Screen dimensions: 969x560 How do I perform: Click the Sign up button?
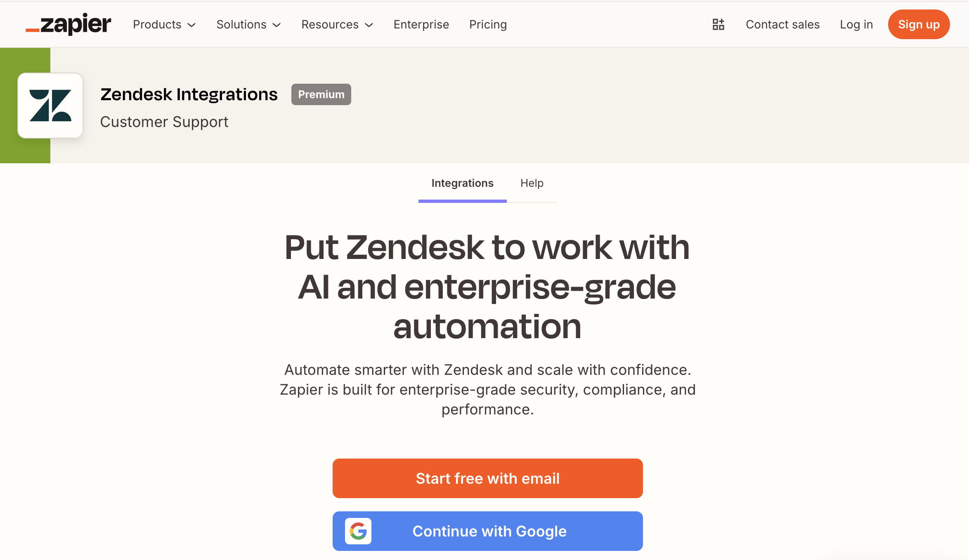919,24
